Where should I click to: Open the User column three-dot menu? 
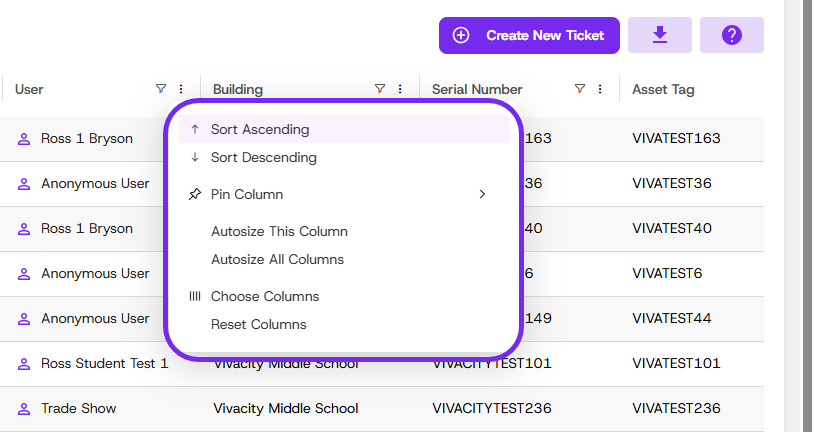[181, 89]
